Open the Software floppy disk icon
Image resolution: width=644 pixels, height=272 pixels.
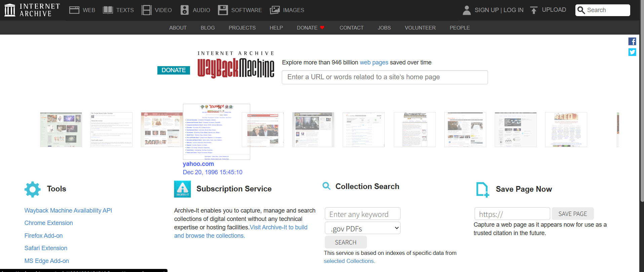(x=223, y=10)
